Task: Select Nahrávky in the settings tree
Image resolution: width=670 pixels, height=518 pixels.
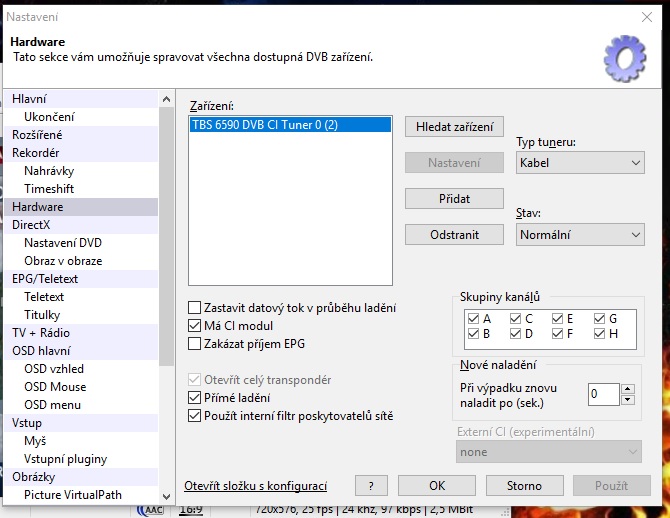Action: [x=49, y=171]
